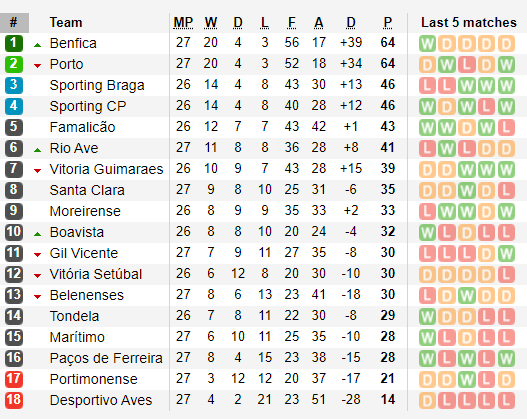Click Benfica's first W result in last 5

coord(427,43)
